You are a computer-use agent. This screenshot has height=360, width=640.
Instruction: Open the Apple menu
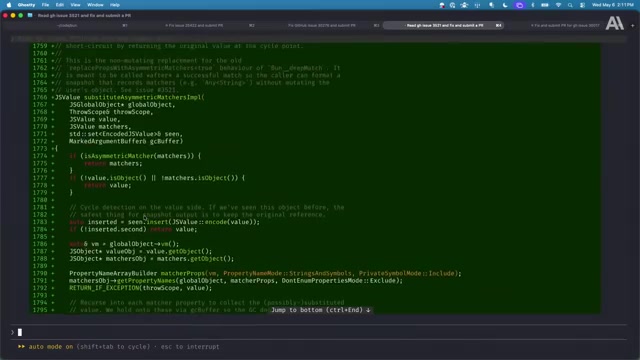coord(9,5)
